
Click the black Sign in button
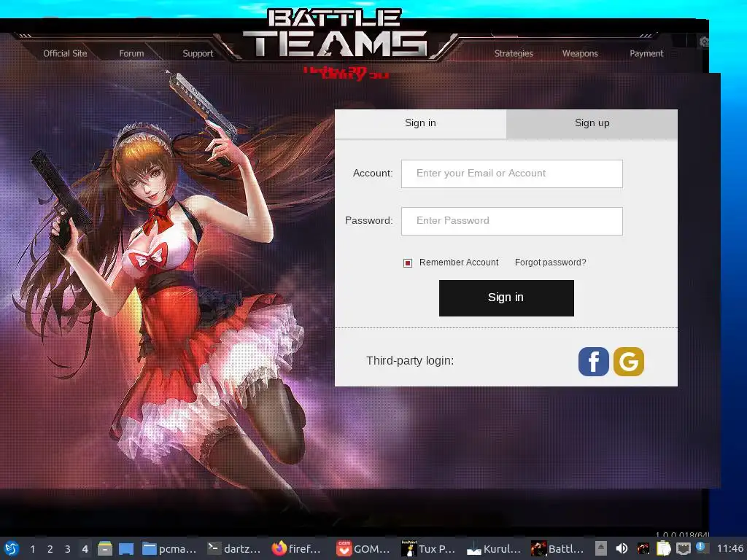506,298
